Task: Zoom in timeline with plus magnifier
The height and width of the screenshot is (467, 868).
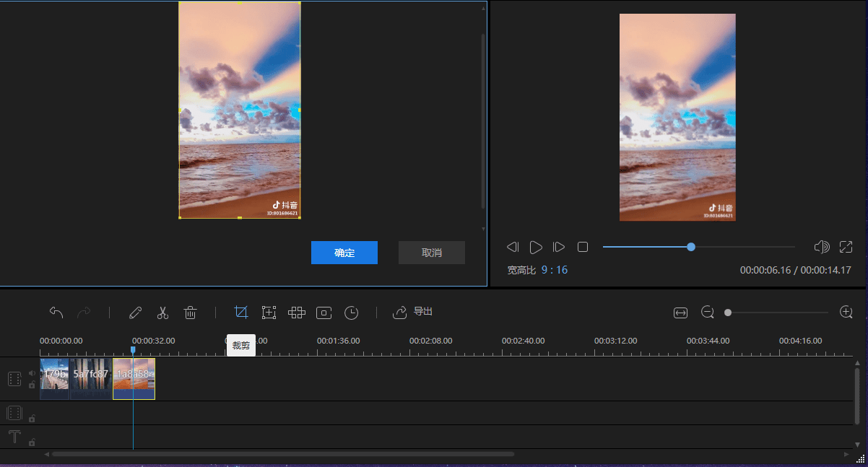Action: pyautogui.click(x=846, y=313)
